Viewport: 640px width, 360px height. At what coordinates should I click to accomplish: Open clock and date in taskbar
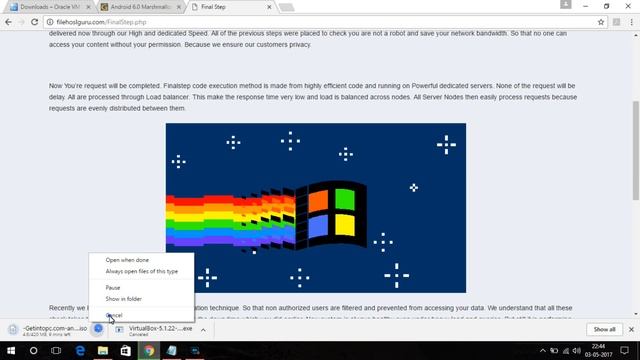[x=598, y=351]
